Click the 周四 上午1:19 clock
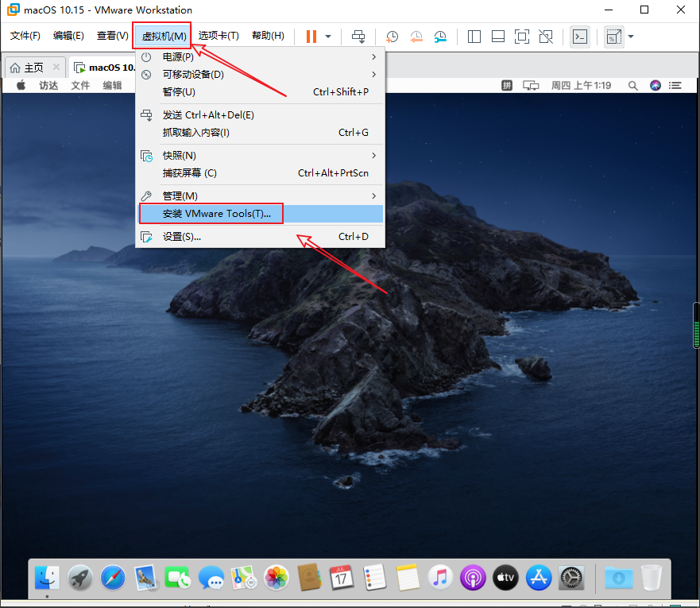Image resolution: width=700 pixels, height=608 pixels. 581,85
